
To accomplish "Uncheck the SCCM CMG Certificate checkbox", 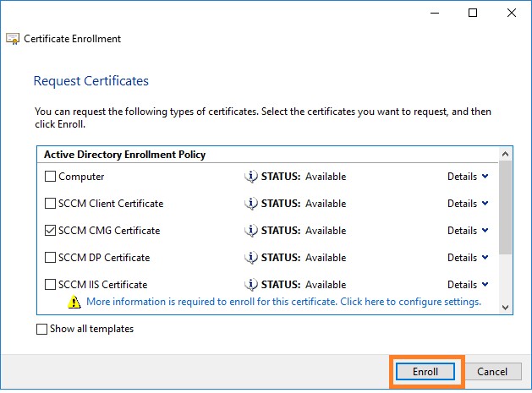I will 50,231.
